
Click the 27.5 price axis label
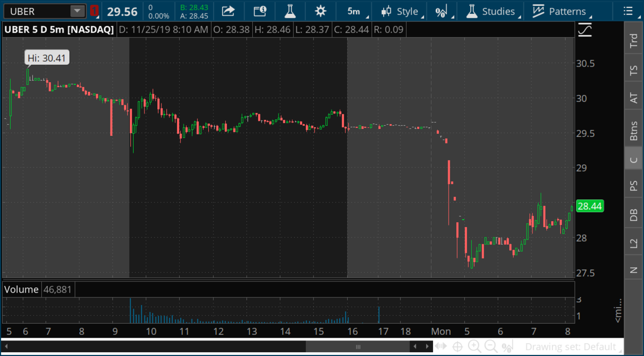584,273
